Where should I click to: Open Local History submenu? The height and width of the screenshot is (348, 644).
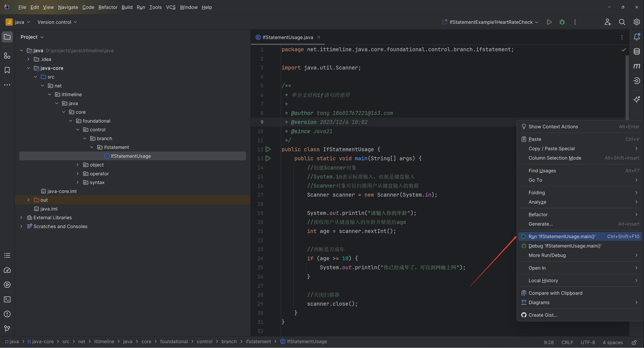point(580,280)
